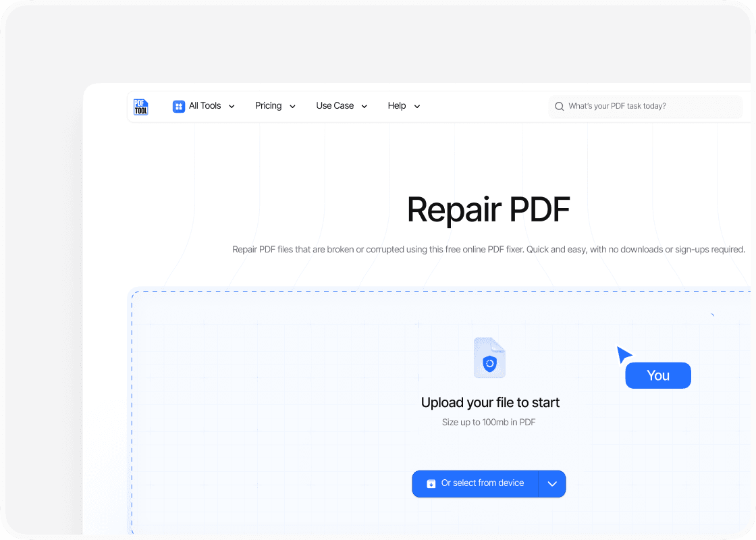
Task: Open the Use Case menu
Action: click(x=335, y=106)
